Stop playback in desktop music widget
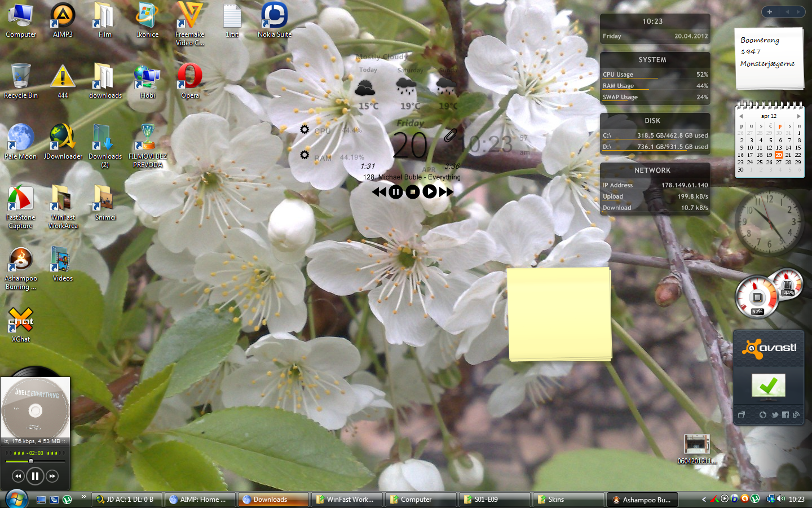 (413, 192)
